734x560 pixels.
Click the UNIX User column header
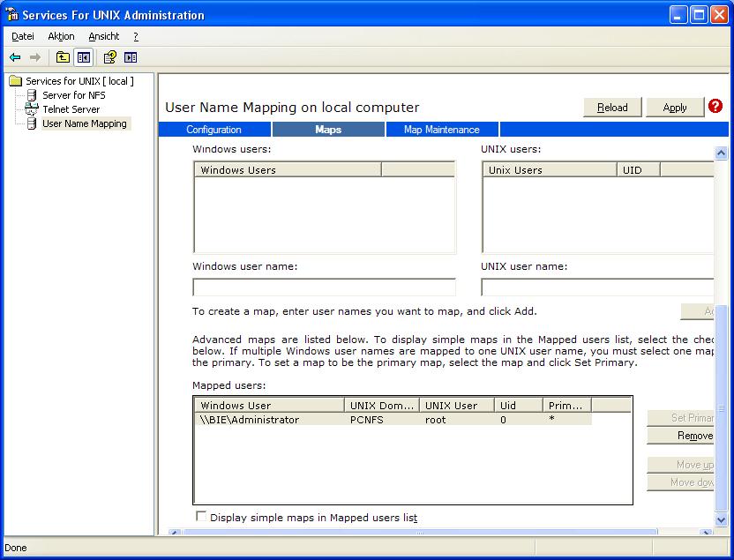pyautogui.click(x=457, y=405)
